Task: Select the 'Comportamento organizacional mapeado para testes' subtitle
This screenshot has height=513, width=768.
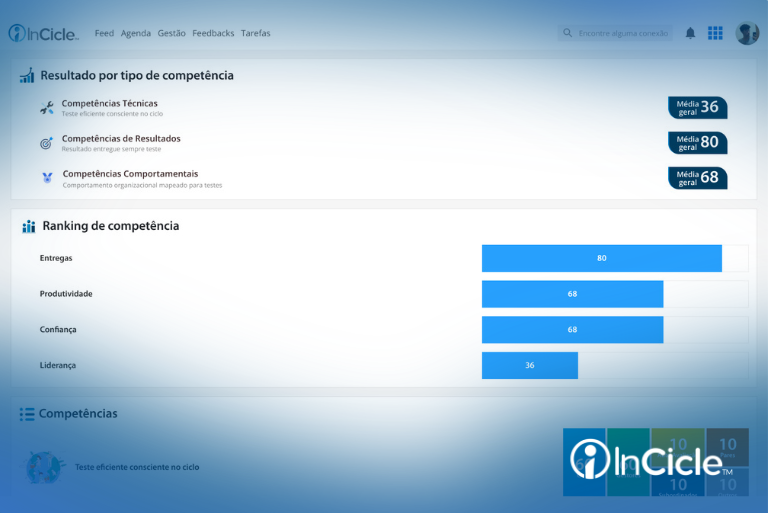Action: tap(143, 185)
